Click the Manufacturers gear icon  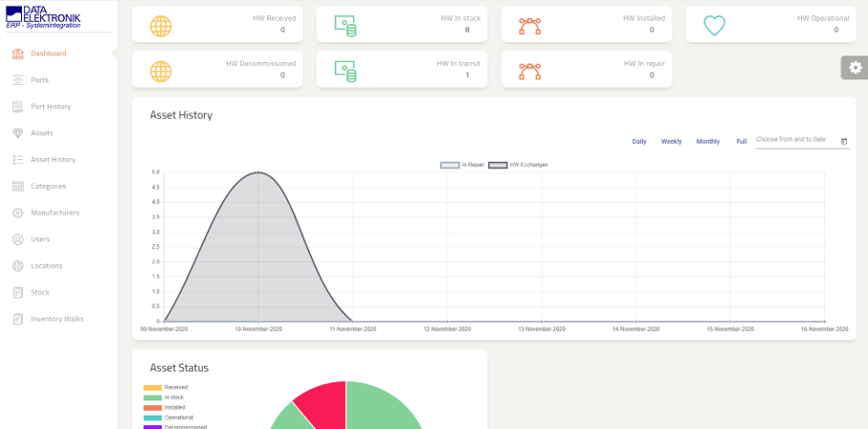coord(18,213)
